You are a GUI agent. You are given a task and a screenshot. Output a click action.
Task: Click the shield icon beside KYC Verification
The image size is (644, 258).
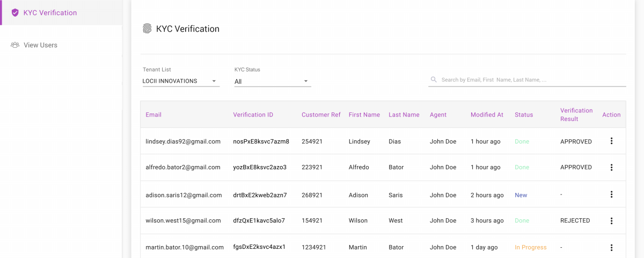coord(15,12)
